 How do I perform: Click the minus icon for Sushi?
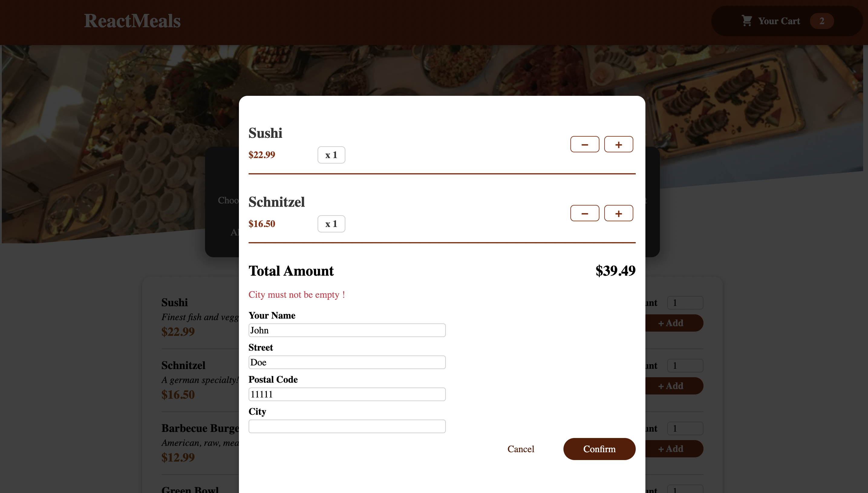click(x=585, y=144)
